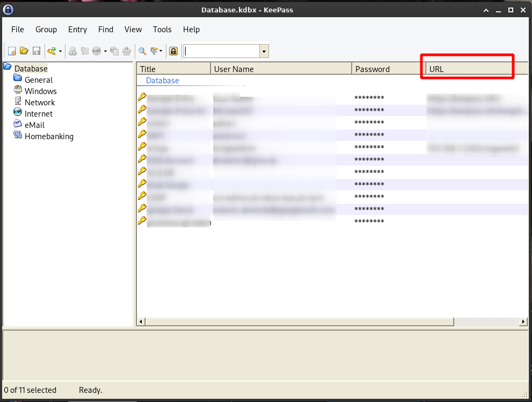Viewport: 532px width, 402px height.
Task: Create a new database with toolbar icon
Action: pos(12,51)
